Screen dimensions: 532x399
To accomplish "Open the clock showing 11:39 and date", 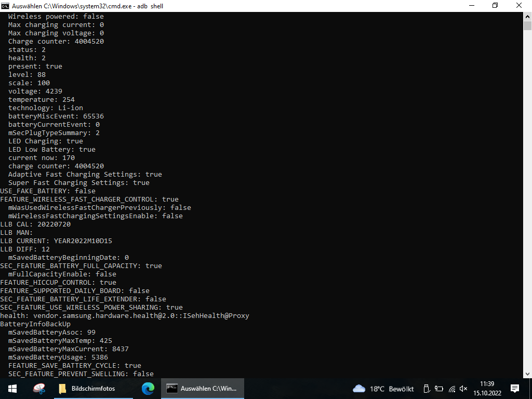I will 487,389.
